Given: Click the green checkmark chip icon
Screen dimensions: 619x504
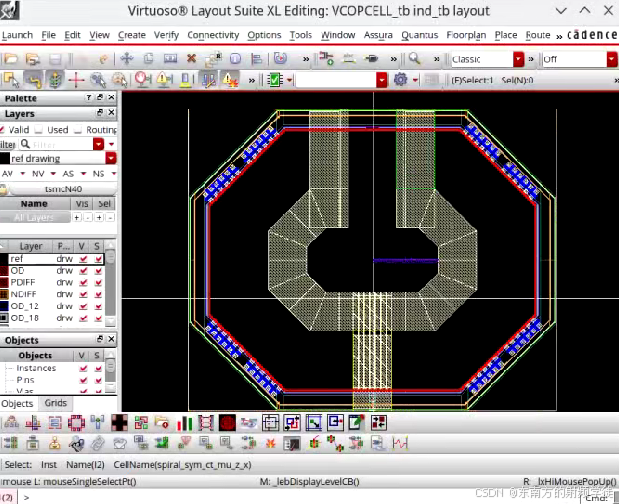Looking at the screenshot, I should (275, 80).
